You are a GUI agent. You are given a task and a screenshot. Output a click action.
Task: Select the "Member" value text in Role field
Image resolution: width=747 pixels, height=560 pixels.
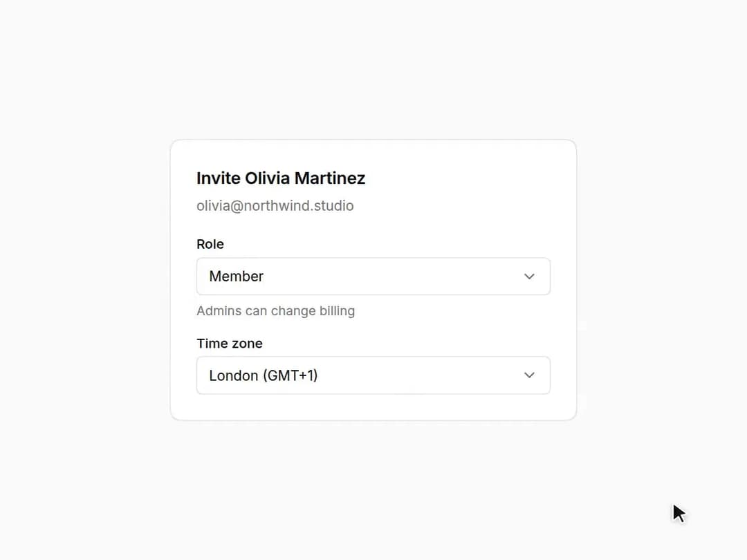tap(237, 276)
